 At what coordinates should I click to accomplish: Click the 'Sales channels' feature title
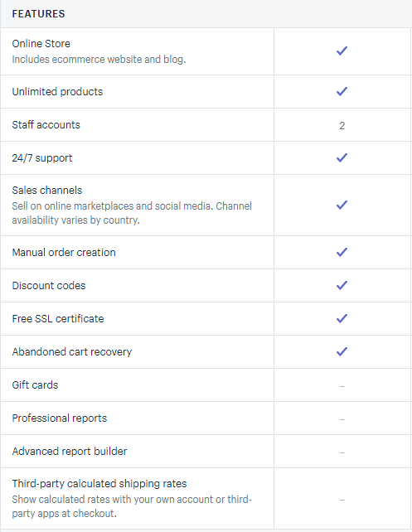pyautogui.click(x=46, y=191)
